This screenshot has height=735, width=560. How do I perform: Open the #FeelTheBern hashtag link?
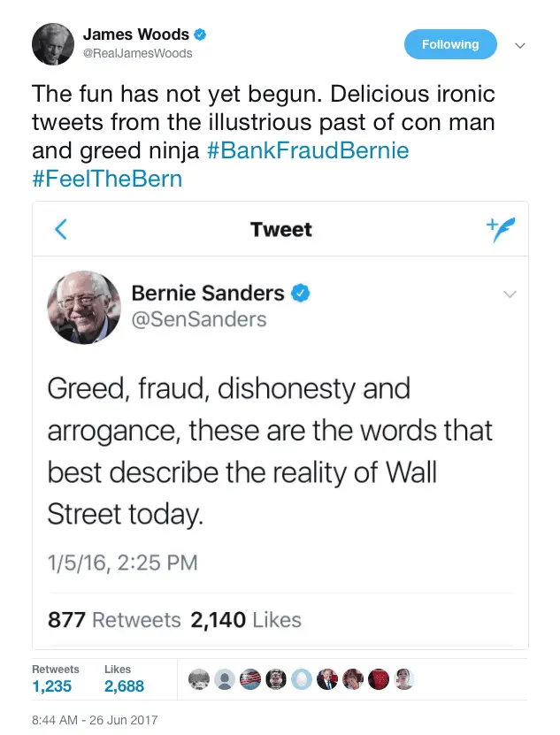107,179
